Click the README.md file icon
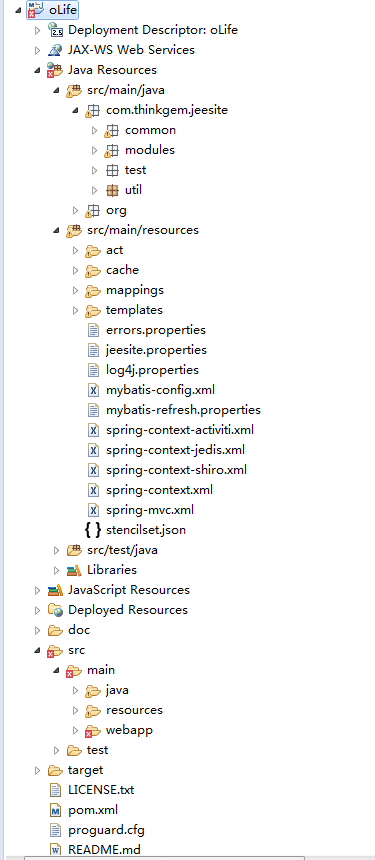Image resolution: width=375 pixels, height=860 pixels. 55,850
